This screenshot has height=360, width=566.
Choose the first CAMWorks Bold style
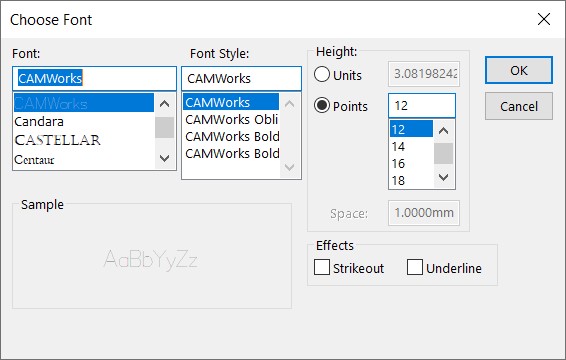231,136
